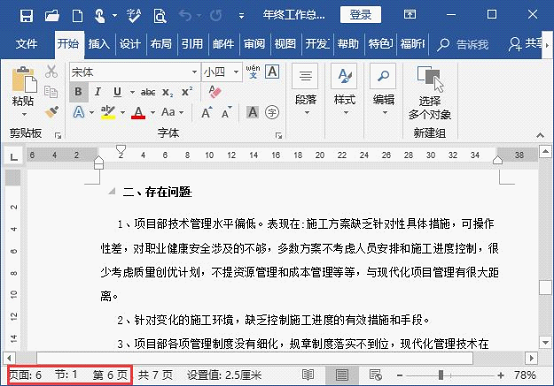This screenshot has width=554, height=386.
Task: Toggle Bold formatting
Action: point(78,92)
